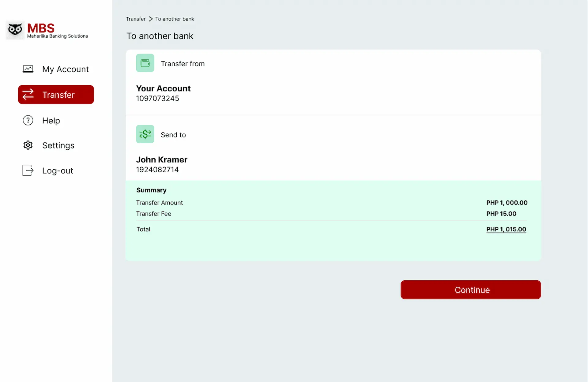Choose Log-out in the sidebar

coord(56,170)
